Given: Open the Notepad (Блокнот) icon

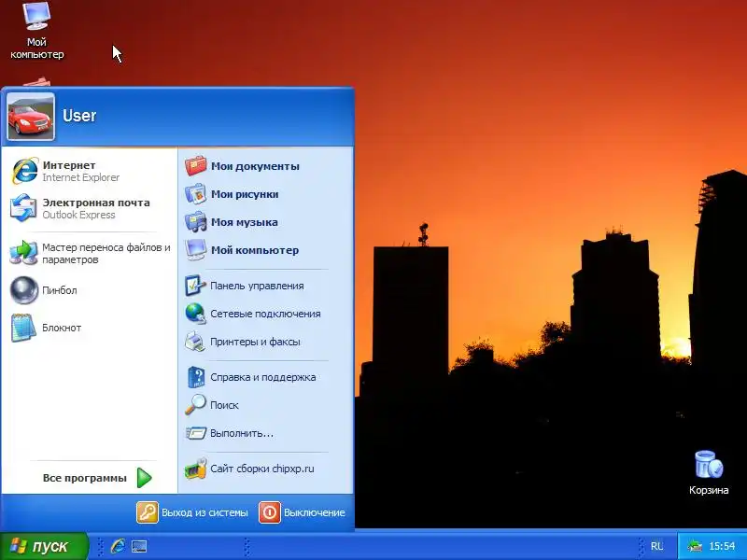Looking at the screenshot, I should click(24, 328).
